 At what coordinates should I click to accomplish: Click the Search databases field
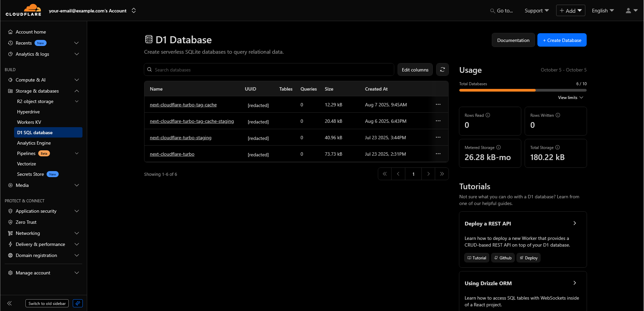coord(269,69)
